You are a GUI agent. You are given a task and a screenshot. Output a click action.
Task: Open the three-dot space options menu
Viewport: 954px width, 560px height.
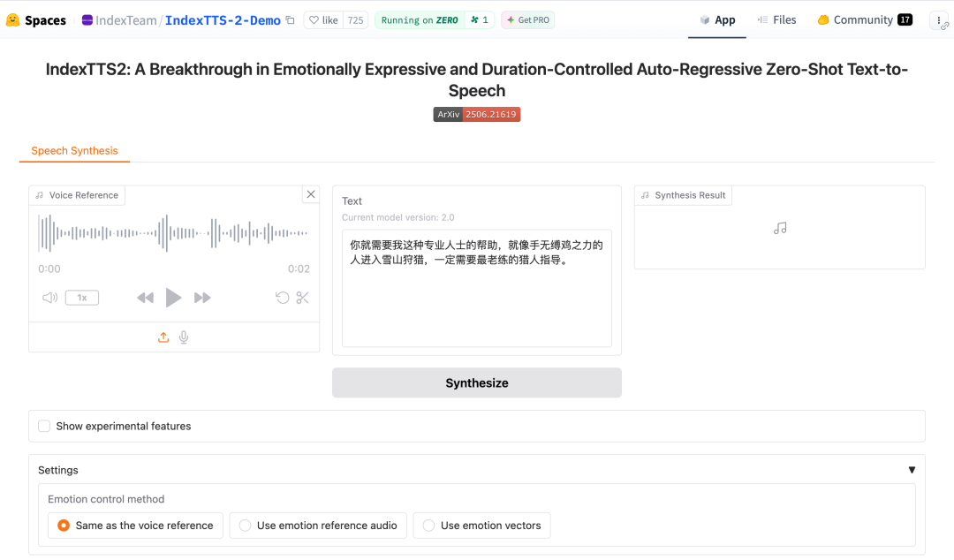coord(939,20)
